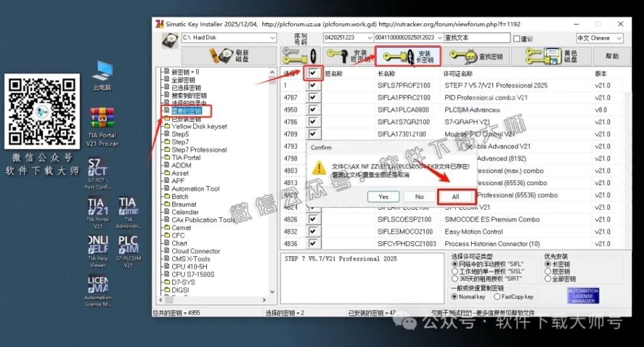Viewport: 644px width, 347px height.
Task: Click the install short key (安装短密钥) button
Action: (x=348, y=55)
